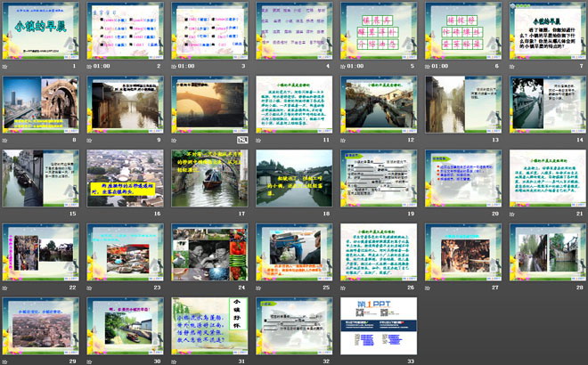The width and height of the screenshot is (588, 365).
Task: Select slide 2 vocabulary thumbnail
Action: (126, 31)
